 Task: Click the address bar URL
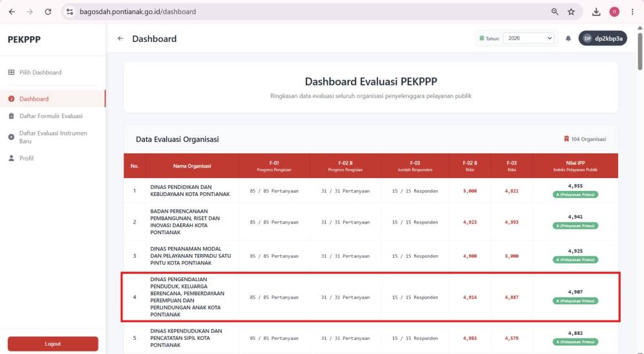(x=138, y=12)
